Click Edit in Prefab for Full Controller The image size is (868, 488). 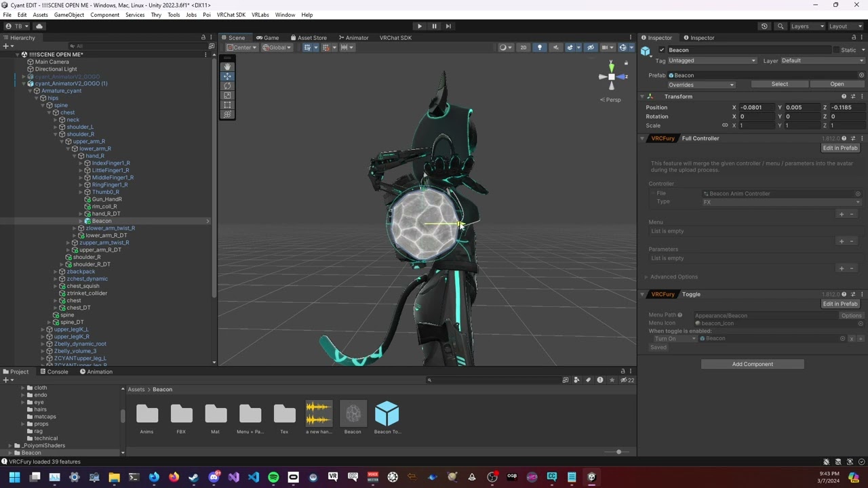(x=840, y=148)
